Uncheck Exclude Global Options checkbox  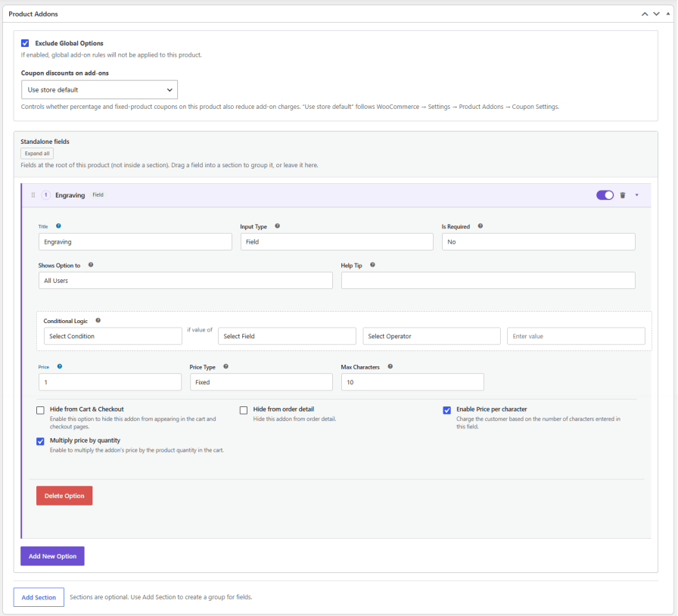[x=25, y=43]
